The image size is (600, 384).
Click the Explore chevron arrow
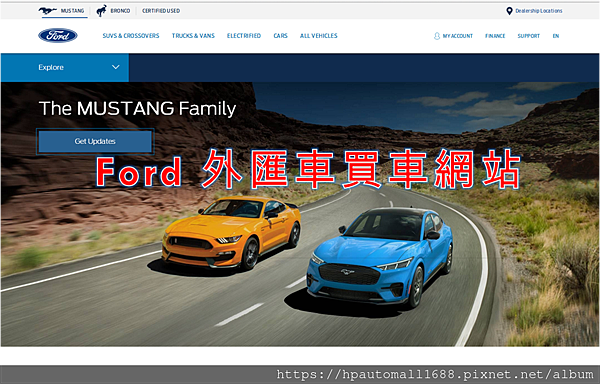(x=116, y=67)
